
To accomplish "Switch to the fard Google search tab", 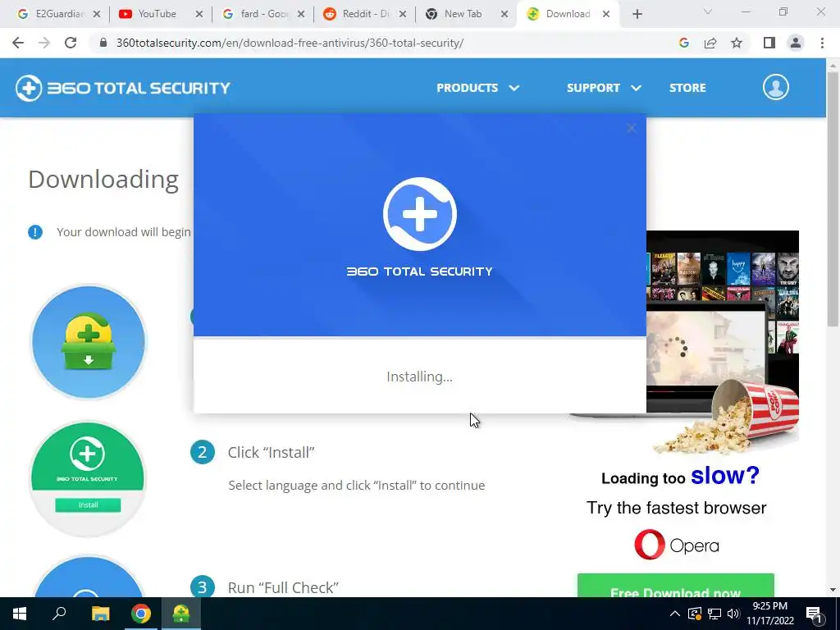I will click(262, 15).
